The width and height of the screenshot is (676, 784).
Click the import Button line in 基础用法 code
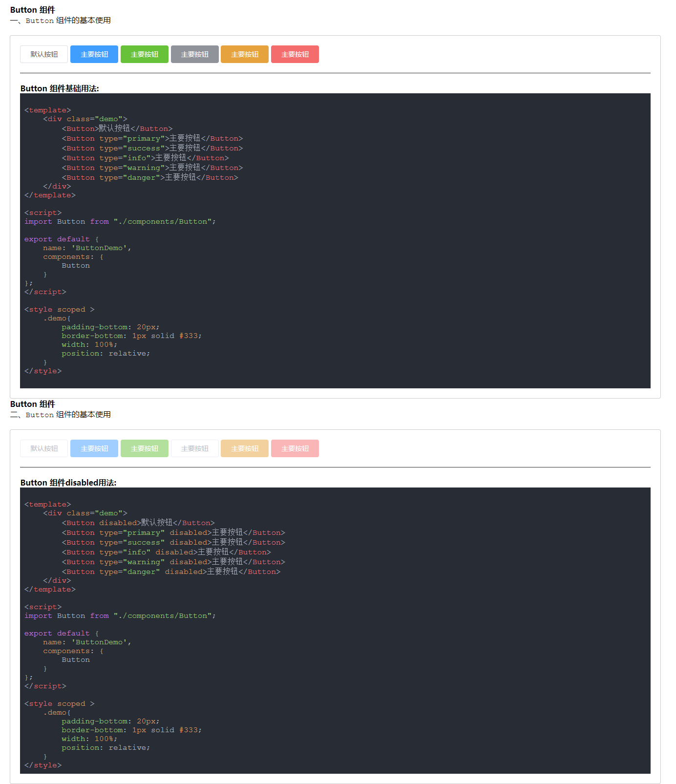(120, 222)
